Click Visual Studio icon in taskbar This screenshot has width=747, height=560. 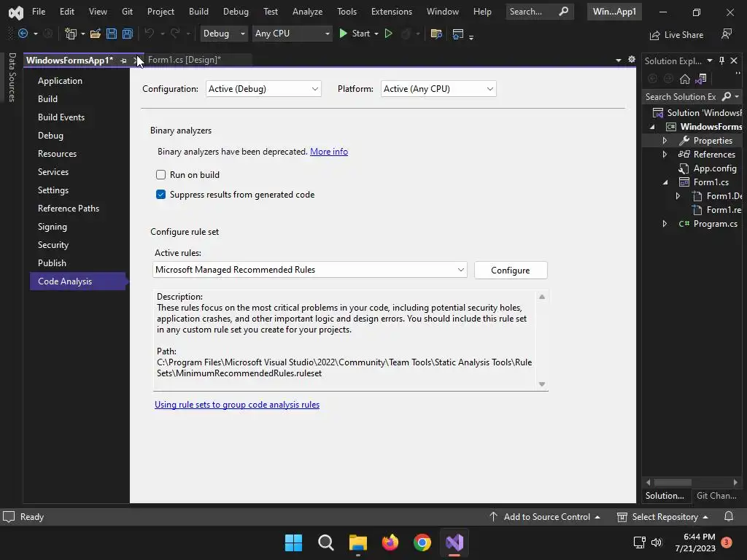454,542
